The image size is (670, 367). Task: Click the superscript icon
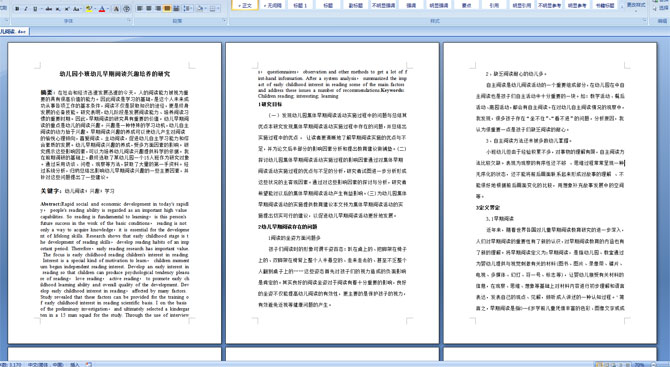tap(67, 9)
